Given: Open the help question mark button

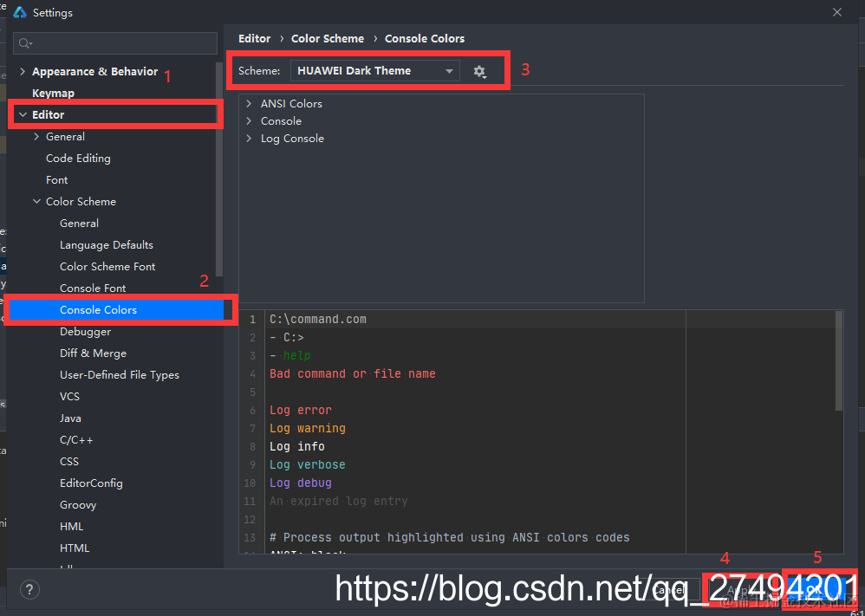Looking at the screenshot, I should coord(29,589).
